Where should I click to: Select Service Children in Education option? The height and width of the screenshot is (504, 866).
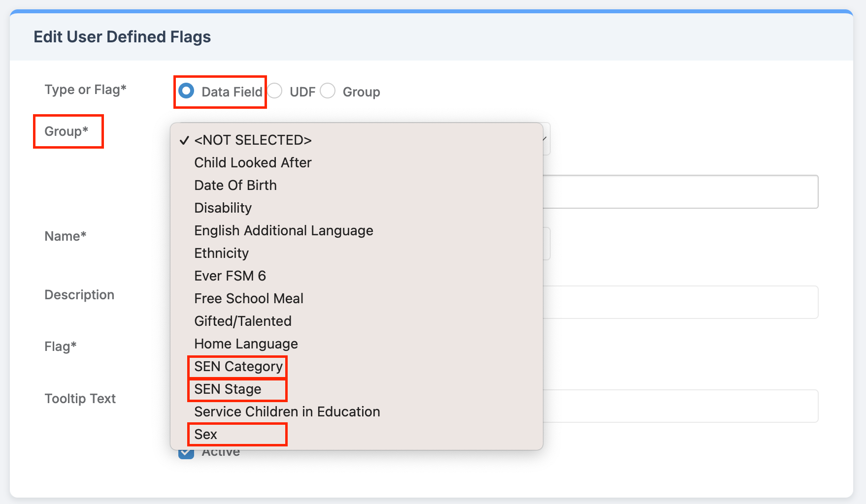click(x=357, y=412)
